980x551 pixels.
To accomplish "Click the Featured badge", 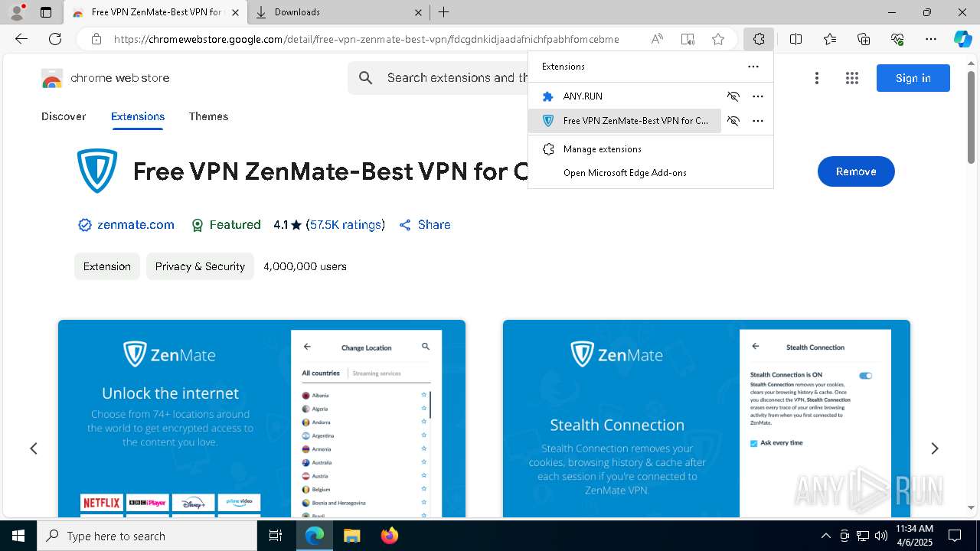I will pos(226,225).
